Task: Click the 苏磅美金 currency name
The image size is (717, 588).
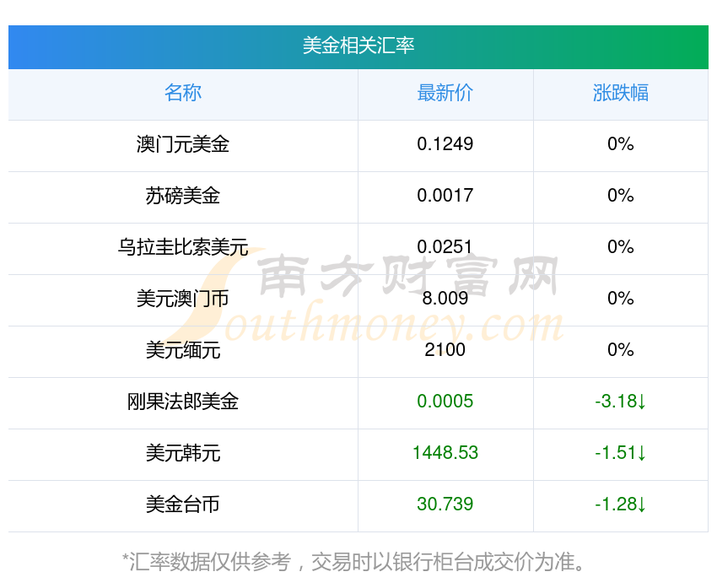Action: 183,196
